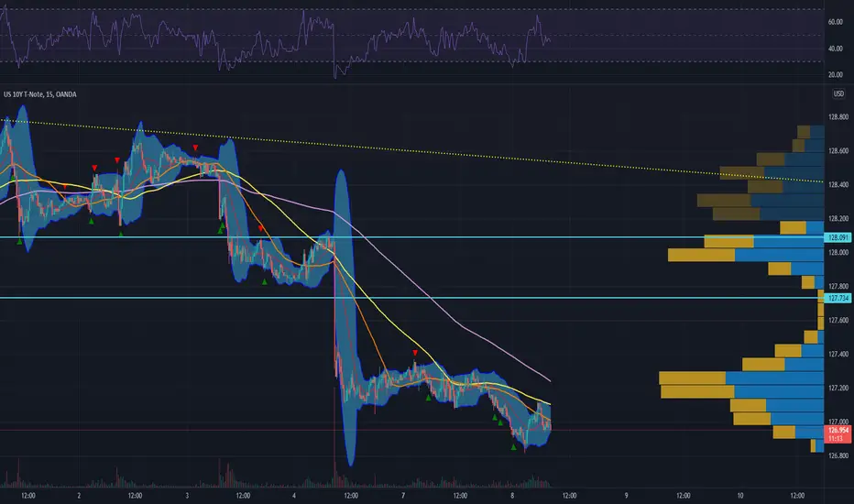Click the 128.800 price axis label

pos(838,116)
